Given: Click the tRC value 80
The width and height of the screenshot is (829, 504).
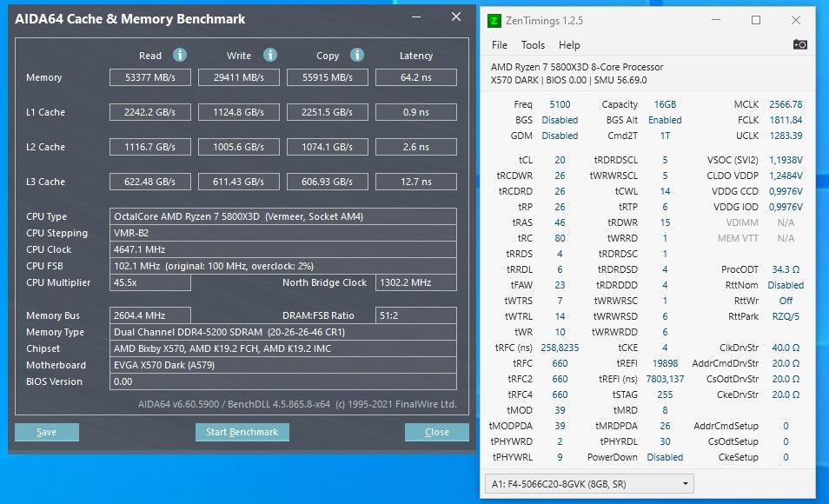Looking at the screenshot, I should [560, 238].
